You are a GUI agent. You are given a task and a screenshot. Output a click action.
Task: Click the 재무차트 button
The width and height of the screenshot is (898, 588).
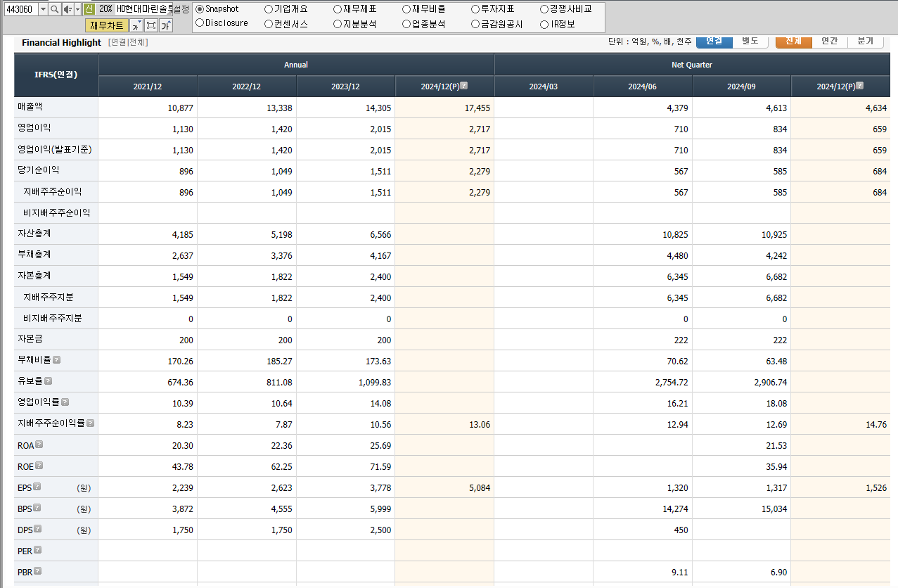pyautogui.click(x=107, y=26)
